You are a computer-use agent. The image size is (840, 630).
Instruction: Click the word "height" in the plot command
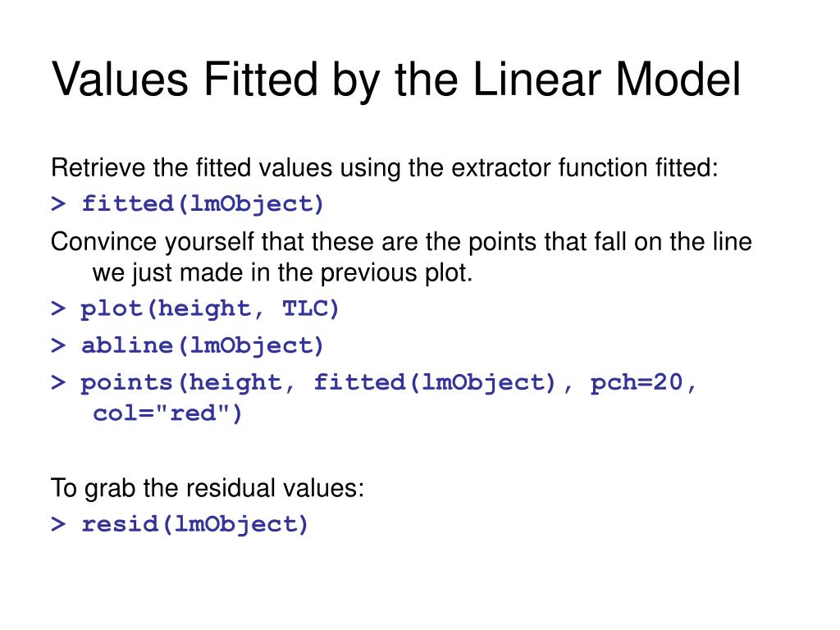(203, 309)
